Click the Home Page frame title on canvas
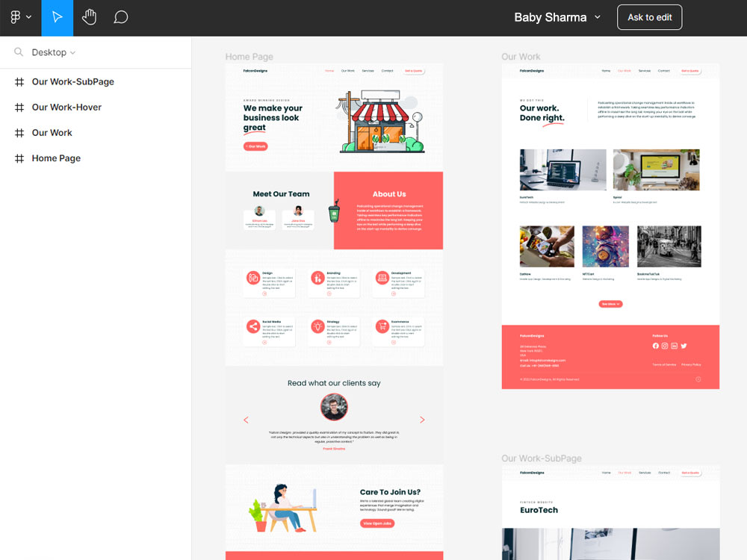This screenshot has width=747, height=560. [x=249, y=57]
